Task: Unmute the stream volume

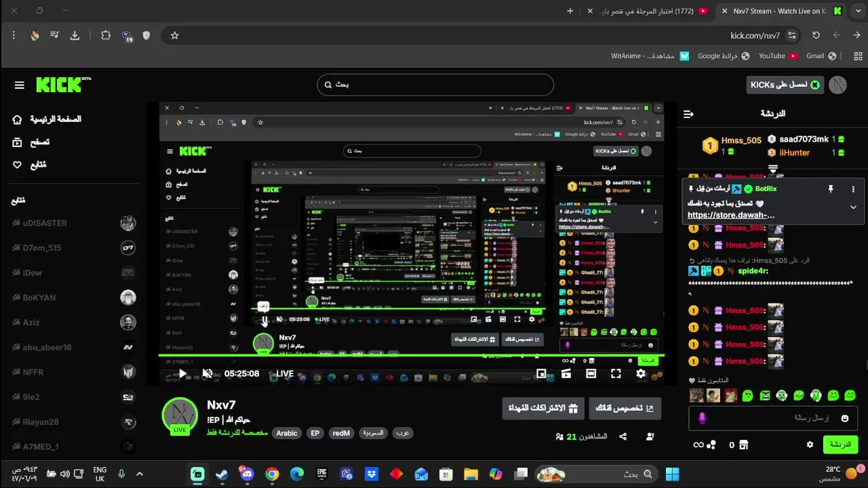Action: [208, 373]
